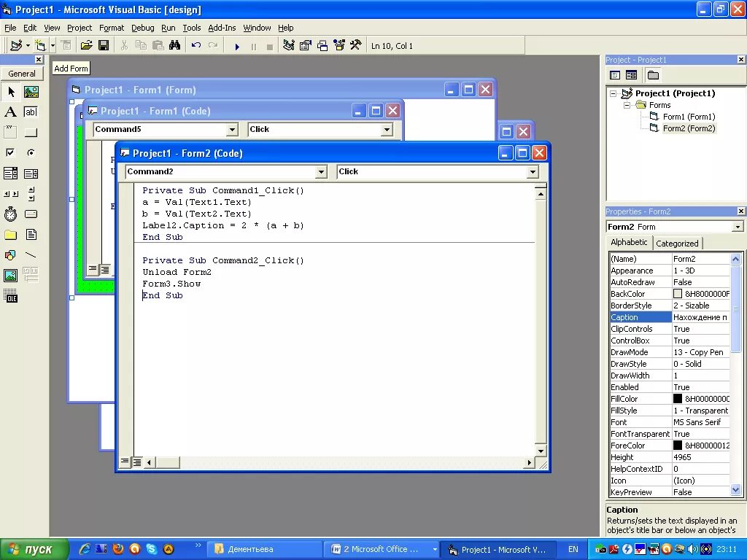The image size is (747, 560).
Task: Select the VScrollBar control in the toolbox
Action: 31,194
